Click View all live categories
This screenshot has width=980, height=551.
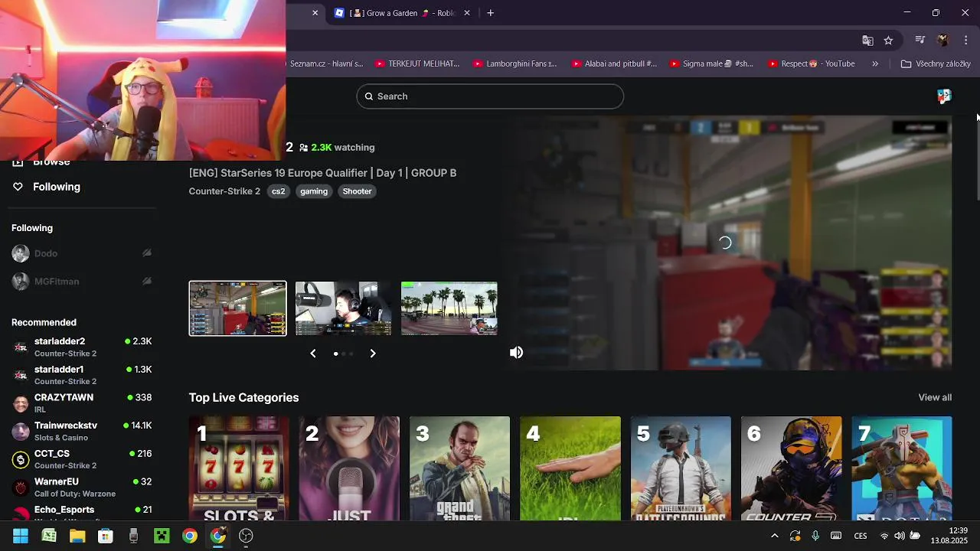pos(935,397)
